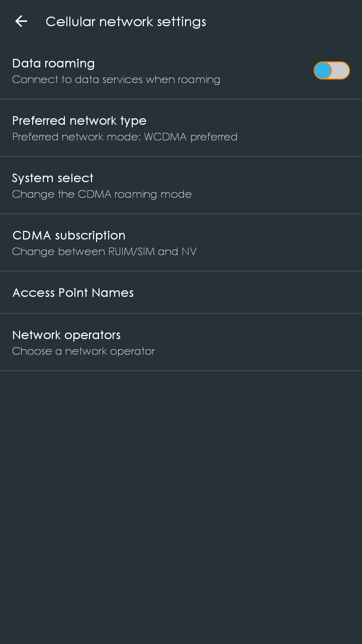The width and height of the screenshot is (362, 644).
Task: Toggle the Data roaming switch
Action: 331,71
